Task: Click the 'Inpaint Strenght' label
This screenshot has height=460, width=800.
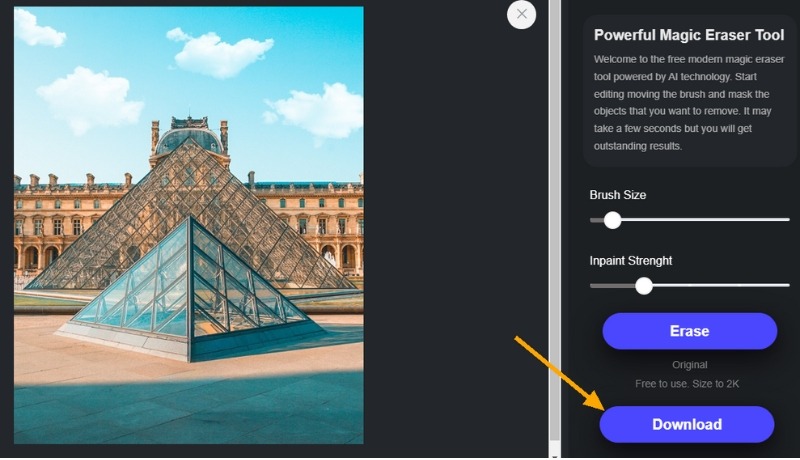Action: point(631,261)
